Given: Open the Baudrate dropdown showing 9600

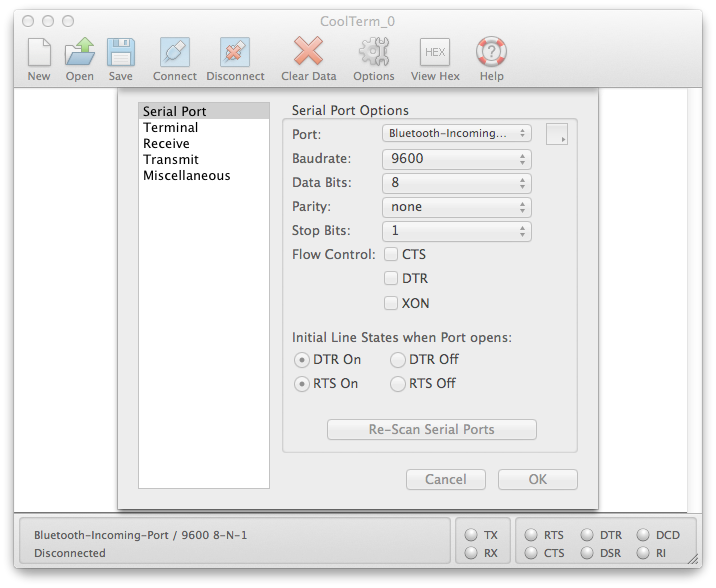Looking at the screenshot, I should 456,159.
